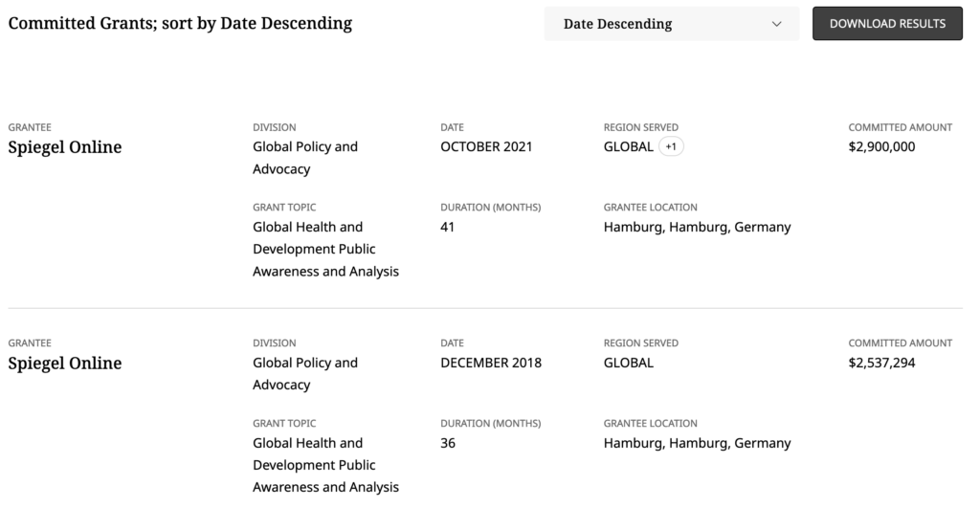Click the duration value 36

[x=448, y=443]
